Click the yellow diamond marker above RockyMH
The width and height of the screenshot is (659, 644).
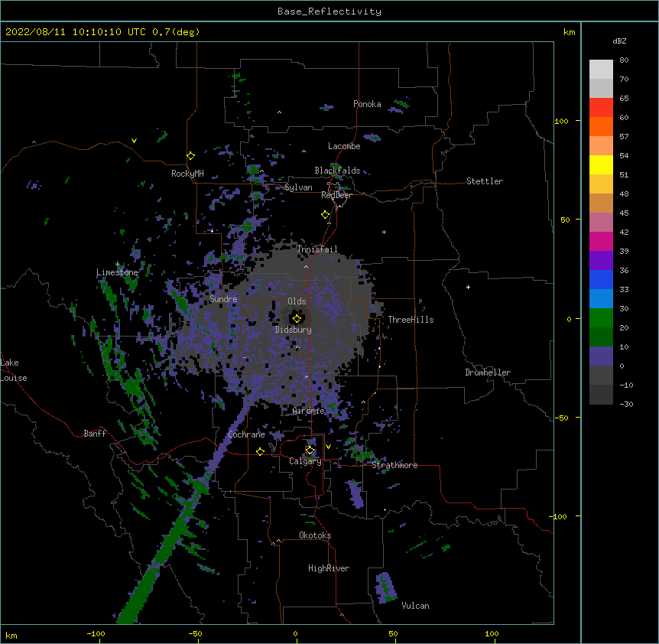coord(190,156)
